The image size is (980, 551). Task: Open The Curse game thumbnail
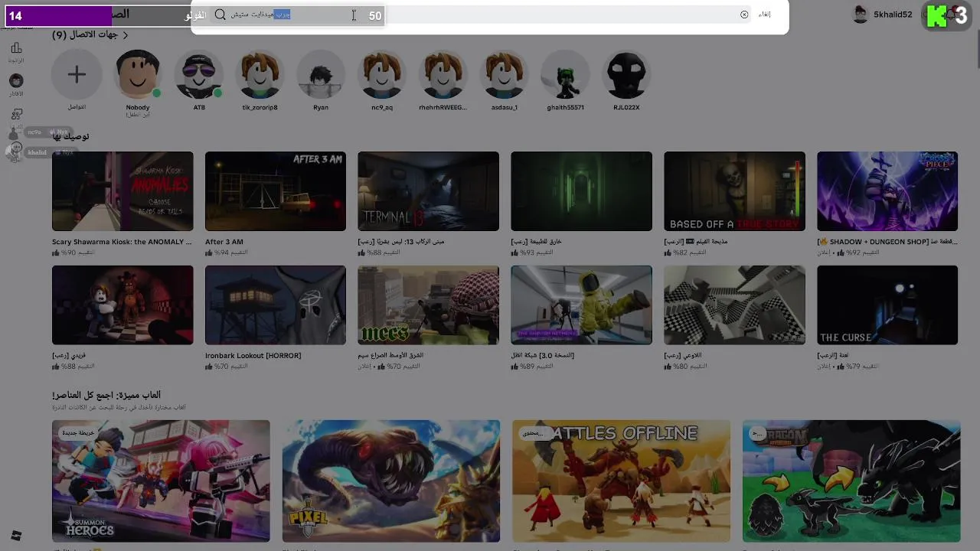pos(887,305)
